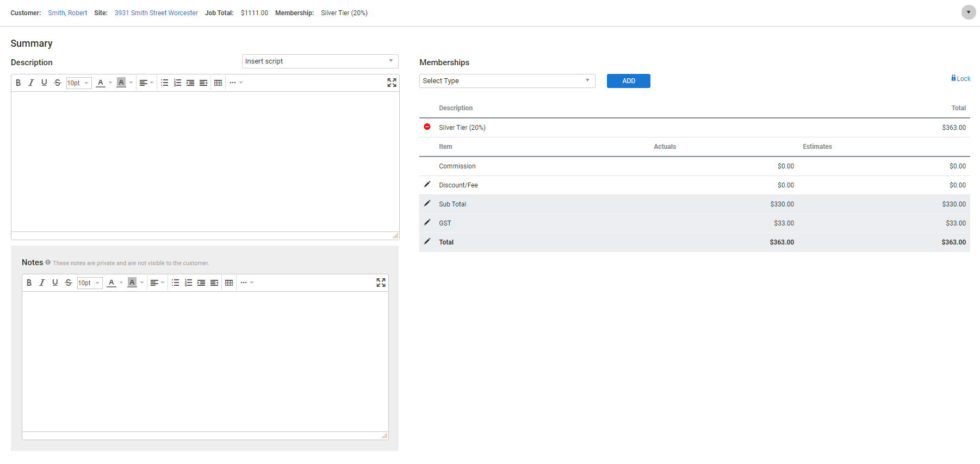Edit the Discount/Fee row with the pencil
Screen dimensions: 980x464
(x=427, y=185)
